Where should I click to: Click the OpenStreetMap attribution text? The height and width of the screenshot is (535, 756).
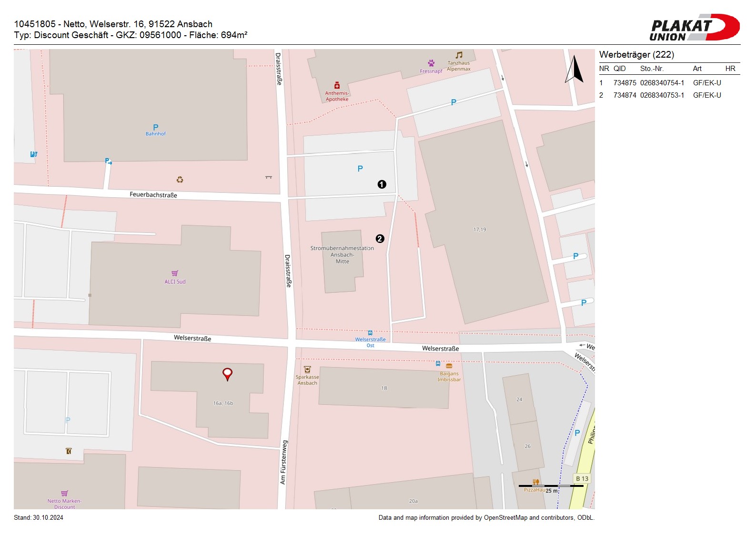pos(486,518)
